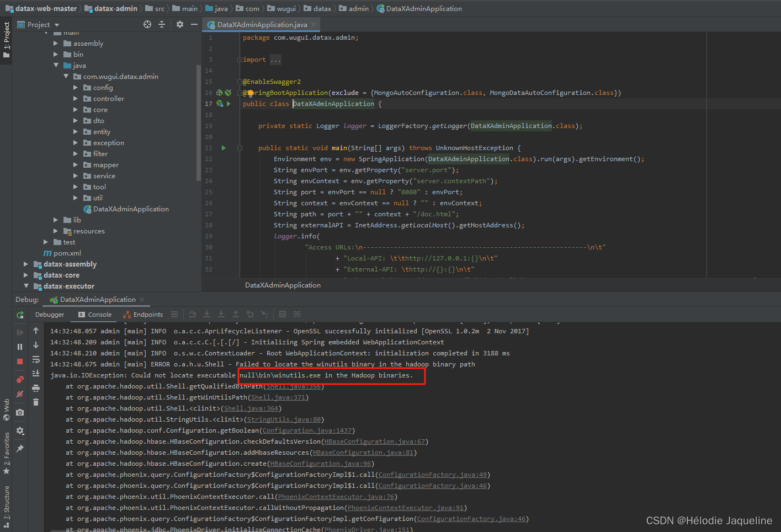Pause the running program

20,347
